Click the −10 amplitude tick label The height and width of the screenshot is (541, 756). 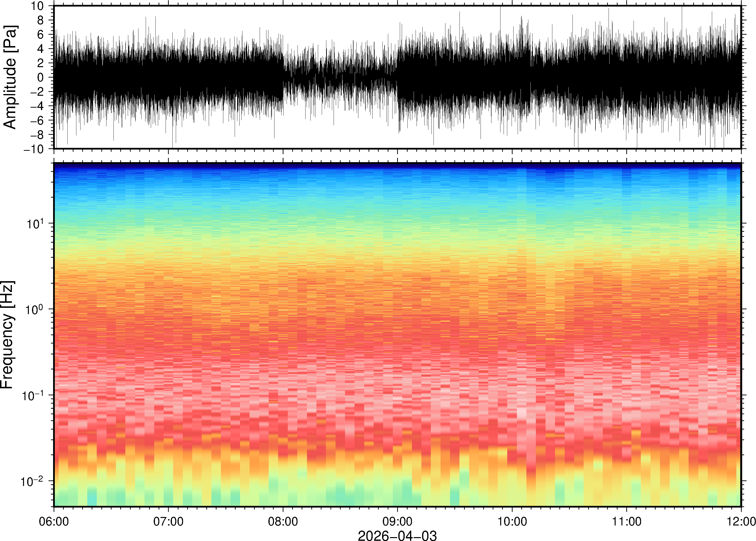pyautogui.click(x=33, y=149)
